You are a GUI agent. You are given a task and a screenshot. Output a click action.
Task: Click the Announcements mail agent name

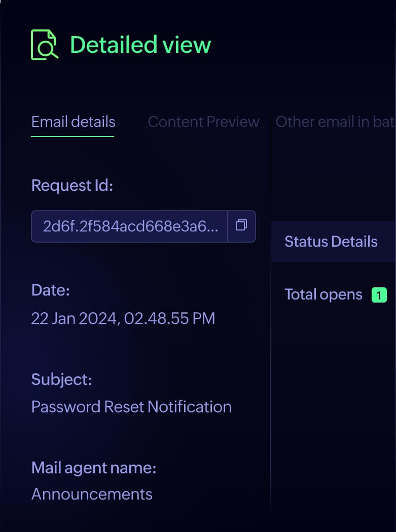pyautogui.click(x=92, y=494)
